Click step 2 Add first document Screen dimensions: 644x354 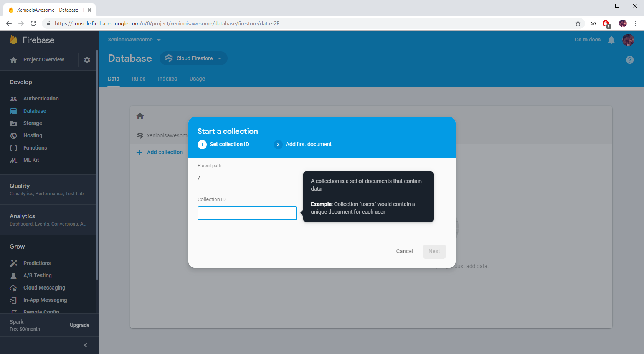click(x=303, y=145)
